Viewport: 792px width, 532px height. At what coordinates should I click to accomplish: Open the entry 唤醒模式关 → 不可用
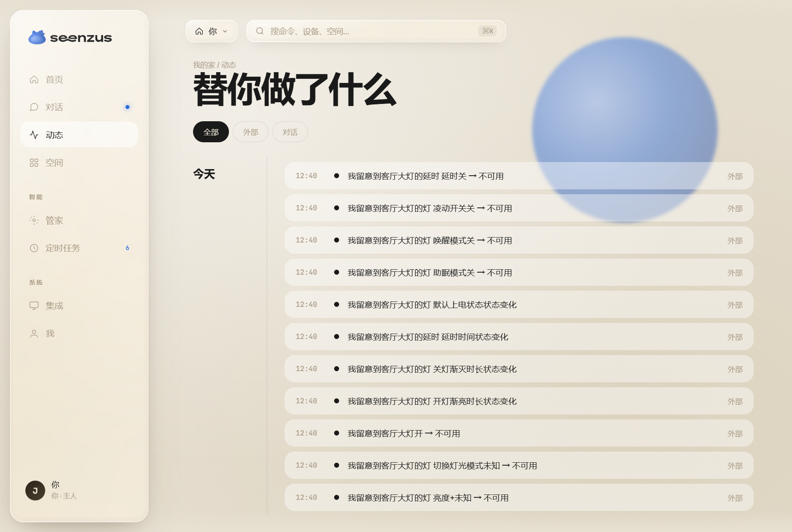coord(519,240)
